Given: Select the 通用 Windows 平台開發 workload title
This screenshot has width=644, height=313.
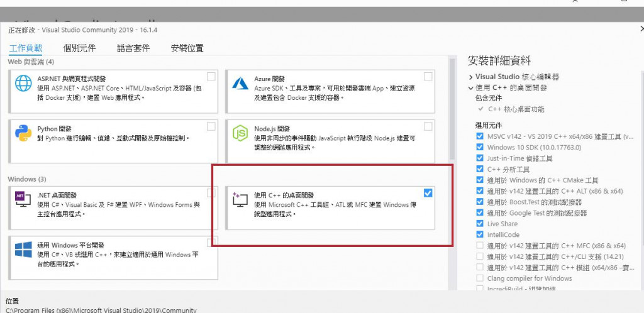Looking at the screenshot, I should 70,245.
